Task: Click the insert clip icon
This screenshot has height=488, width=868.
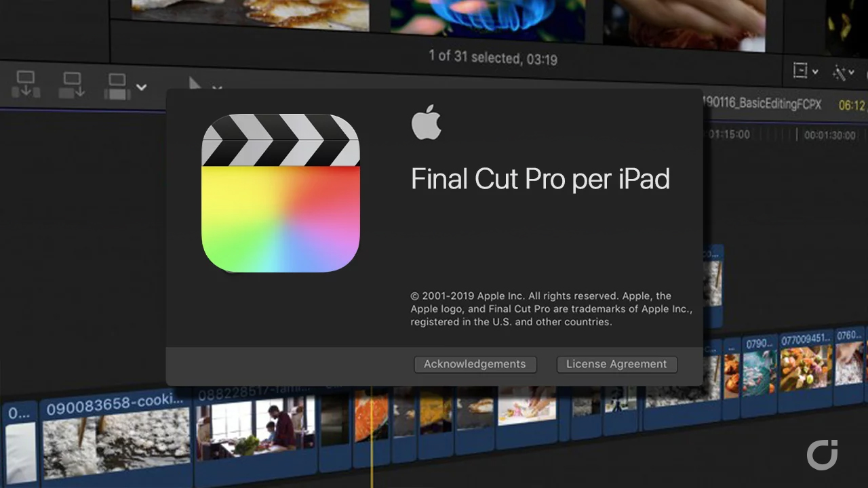Action: coord(72,85)
